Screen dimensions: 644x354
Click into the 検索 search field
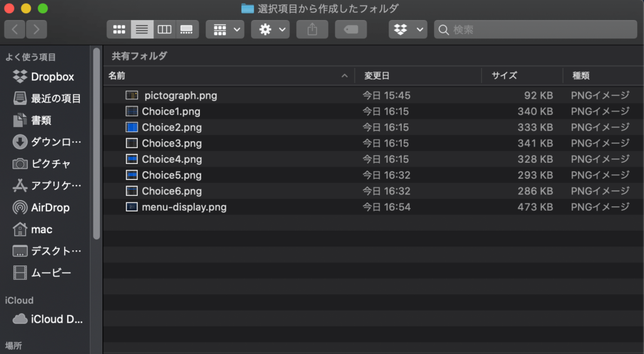[x=536, y=29]
